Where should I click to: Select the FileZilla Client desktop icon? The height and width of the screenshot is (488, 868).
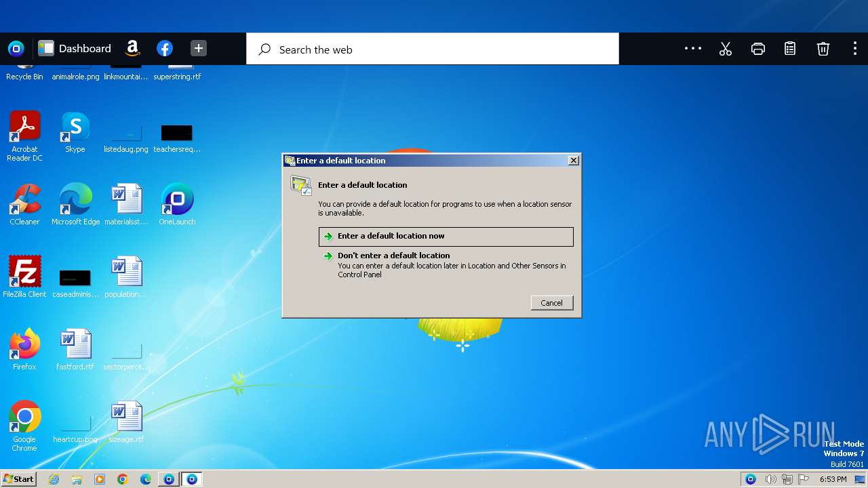pos(25,277)
